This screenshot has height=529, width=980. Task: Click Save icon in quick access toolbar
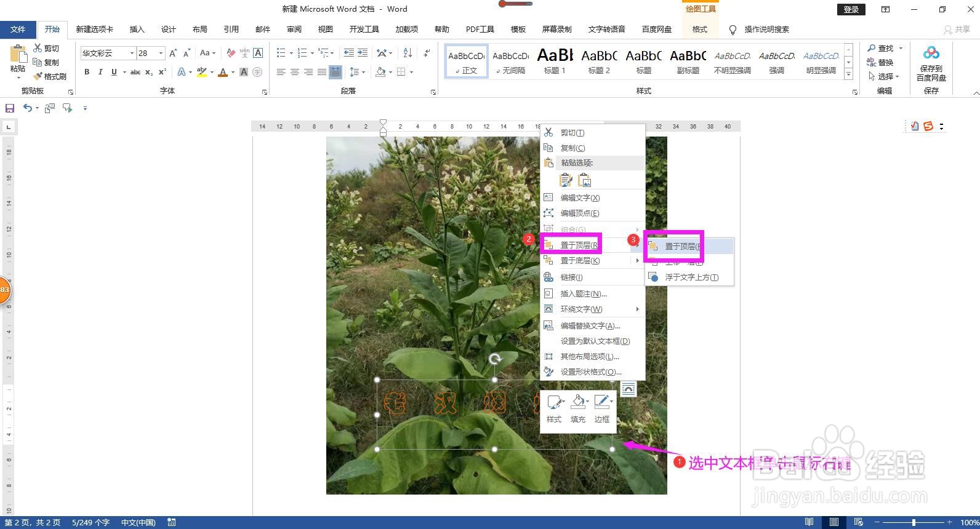pos(10,108)
